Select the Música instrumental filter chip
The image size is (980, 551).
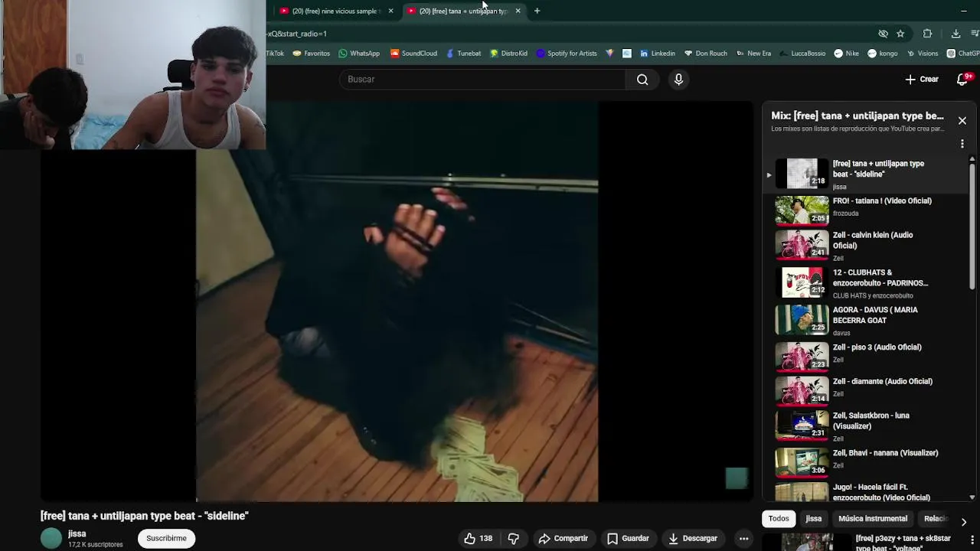(x=873, y=519)
